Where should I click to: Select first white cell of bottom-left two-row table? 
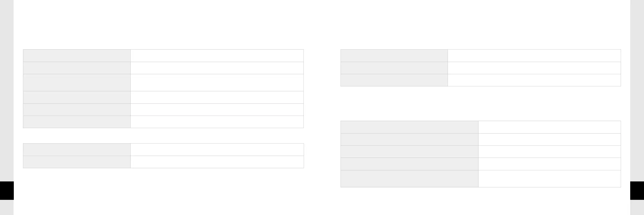217,149
